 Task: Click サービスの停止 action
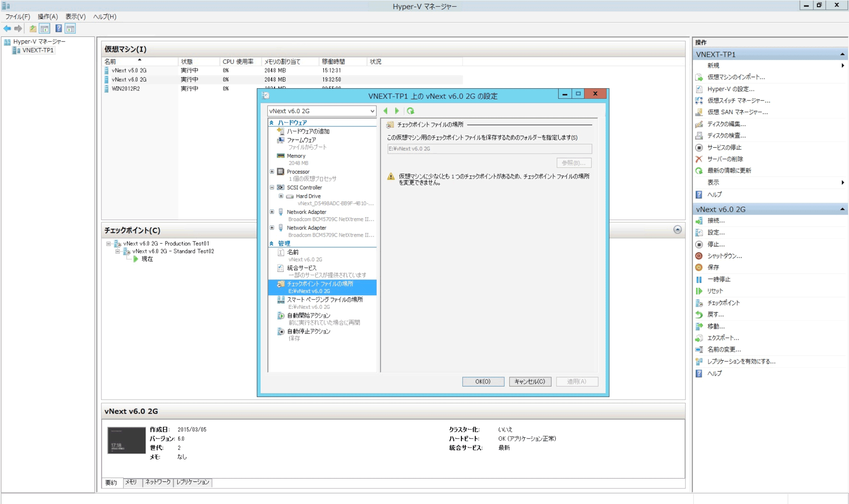click(x=724, y=147)
